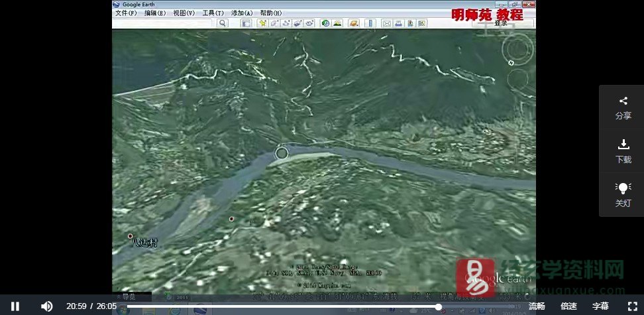Click the 八达村 place label

144,243
